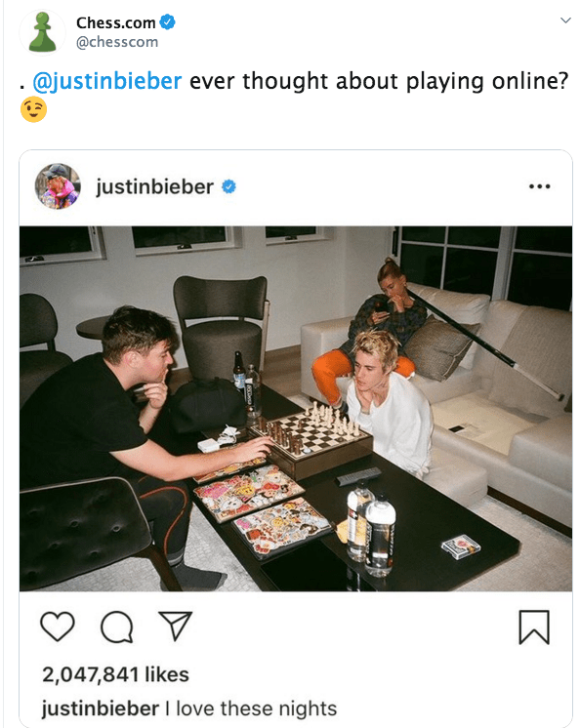
Task: Open the three-dot post options menu
Action: pos(540,186)
